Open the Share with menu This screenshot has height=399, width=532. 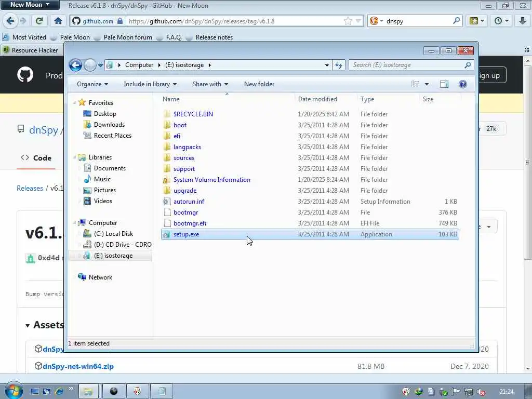pos(210,84)
